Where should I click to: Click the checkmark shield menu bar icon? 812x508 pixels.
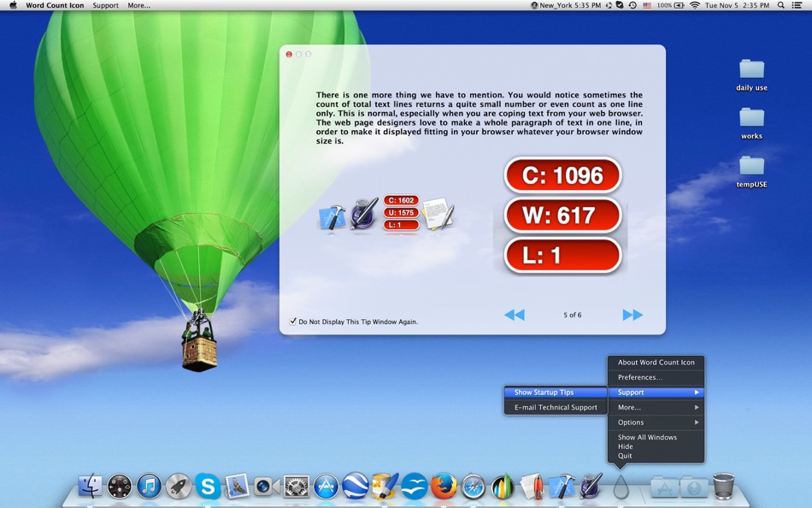click(620, 5)
